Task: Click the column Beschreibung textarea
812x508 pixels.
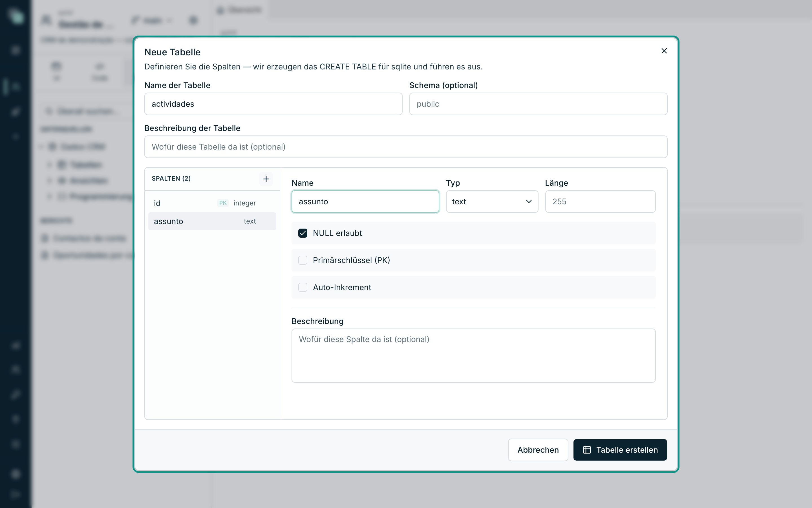Action: pyautogui.click(x=473, y=356)
